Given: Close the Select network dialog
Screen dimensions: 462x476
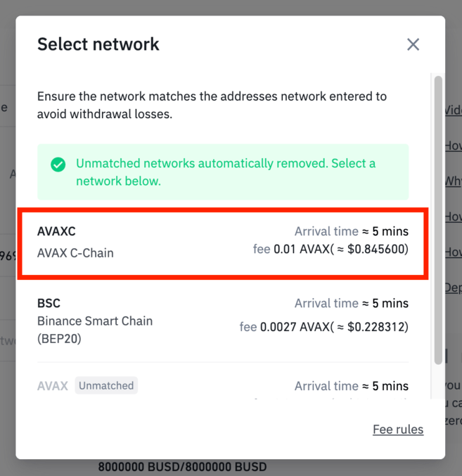Looking at the screenshot, I should coord(413,44).
